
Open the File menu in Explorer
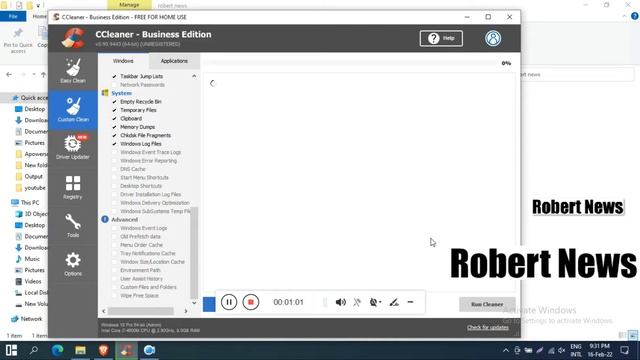click(x=13, y=16)
